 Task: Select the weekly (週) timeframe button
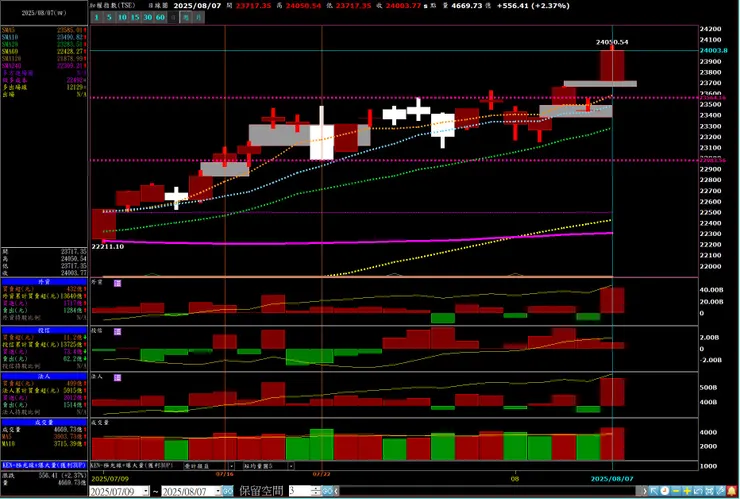186,17
